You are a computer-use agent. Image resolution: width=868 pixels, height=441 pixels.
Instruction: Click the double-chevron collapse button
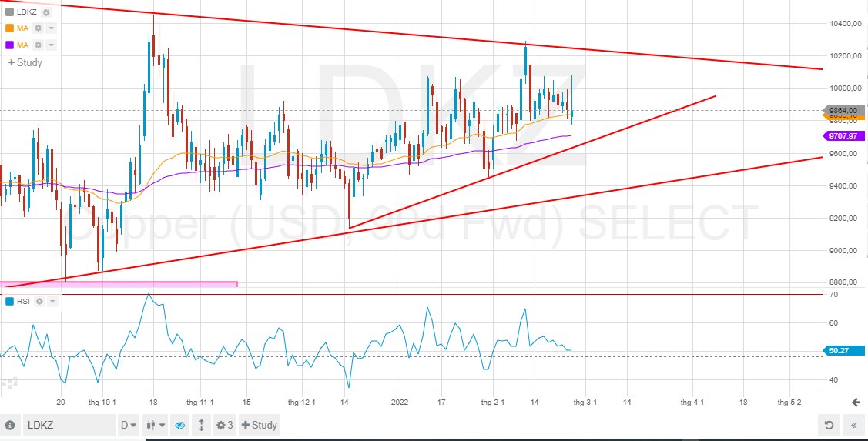[854, 426]
